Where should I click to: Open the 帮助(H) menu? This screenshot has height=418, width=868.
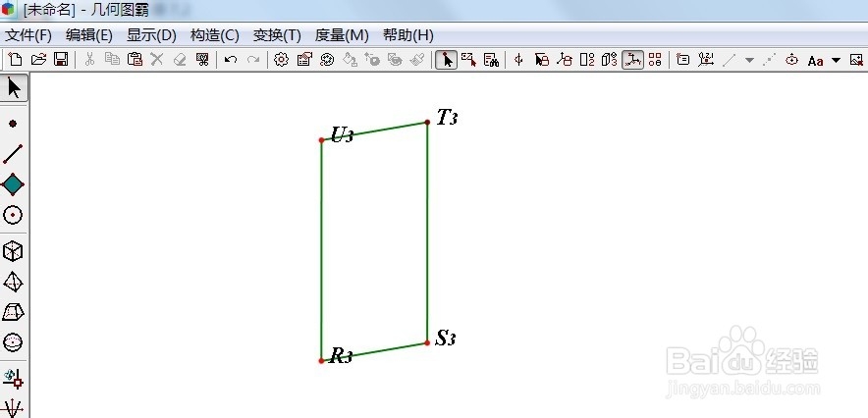tap(408, 35)
